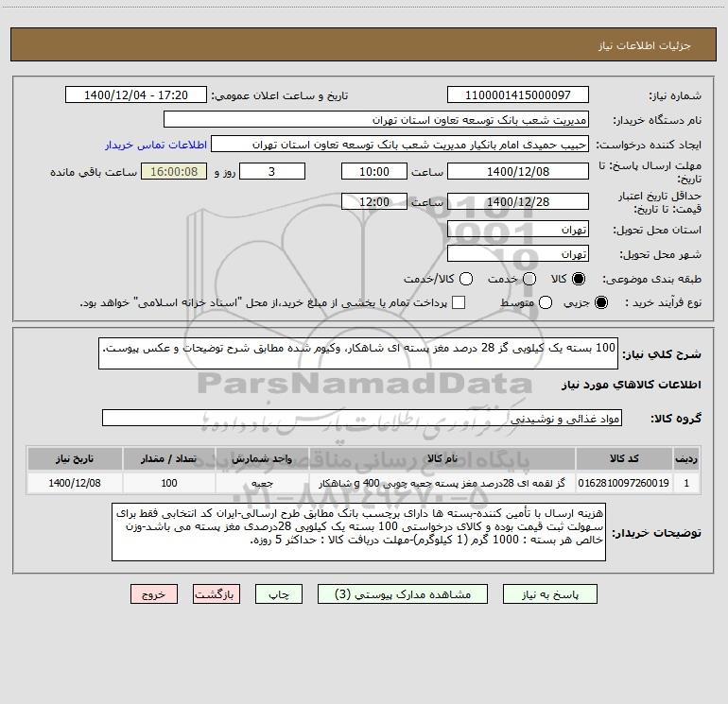Click the بازگشت back button
Image resolution: width=728 pixels, height=704 pixels.
point(217,594)
